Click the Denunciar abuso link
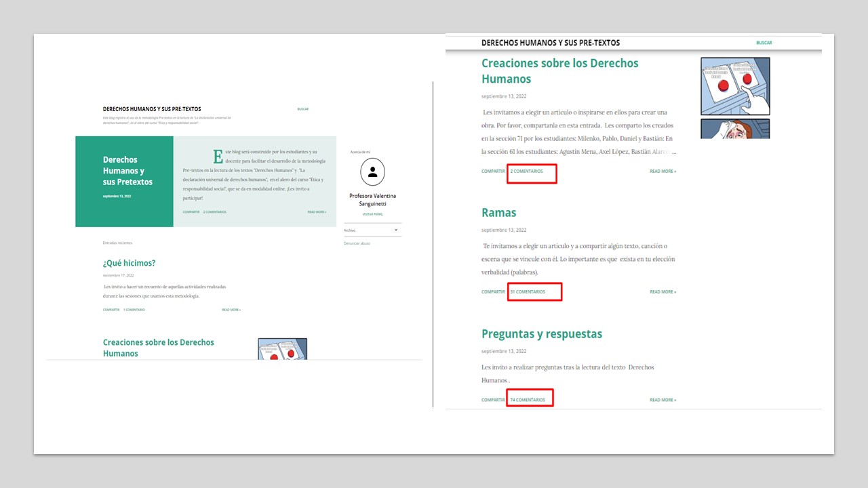This screenshot has height=488, width=868. pyautogui.click(x=357, y=243)
